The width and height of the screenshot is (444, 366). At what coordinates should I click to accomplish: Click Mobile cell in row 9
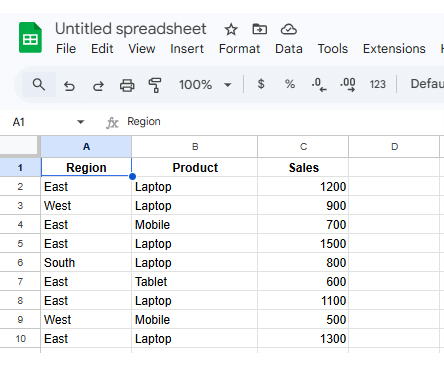coord(195,319)
